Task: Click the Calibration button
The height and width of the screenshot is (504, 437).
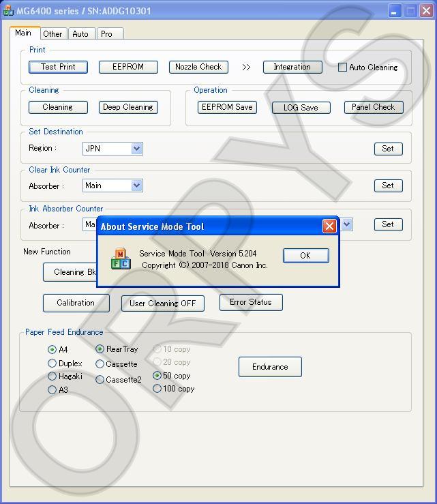Action: [x=76, y=303]
